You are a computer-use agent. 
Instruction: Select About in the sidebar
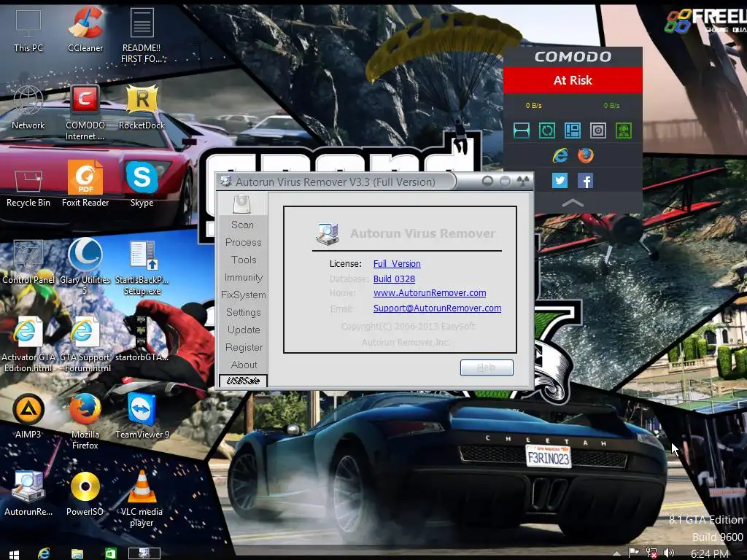coord(244,365)
